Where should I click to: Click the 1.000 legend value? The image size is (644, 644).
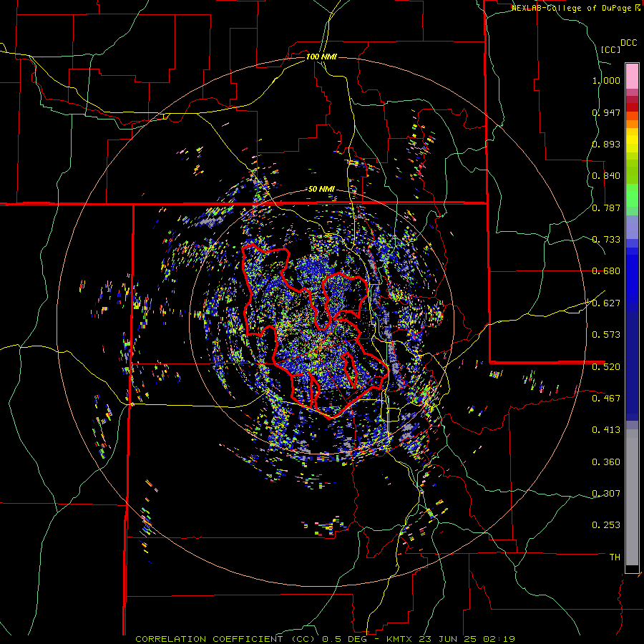(606, 80)
